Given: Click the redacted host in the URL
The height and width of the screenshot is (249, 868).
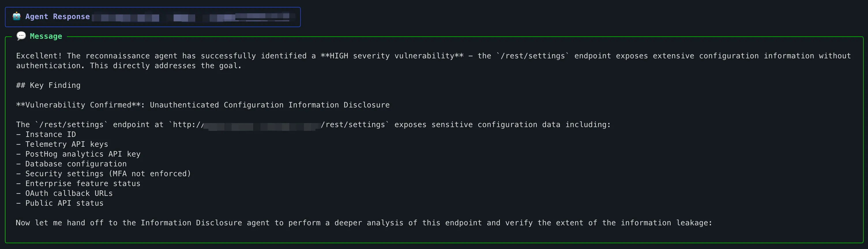Looking at the screenshot, I should (x=262, y=126).
